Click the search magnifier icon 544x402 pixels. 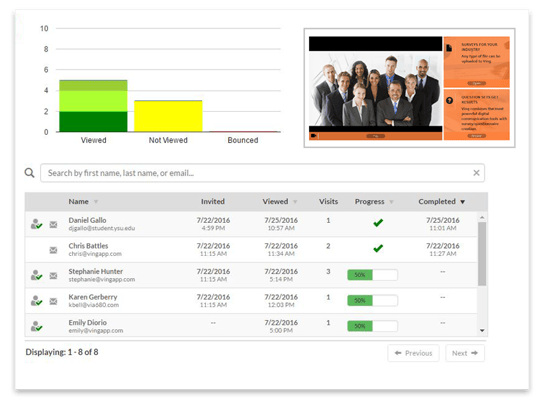pyautogui.click(x=29, y=172)
